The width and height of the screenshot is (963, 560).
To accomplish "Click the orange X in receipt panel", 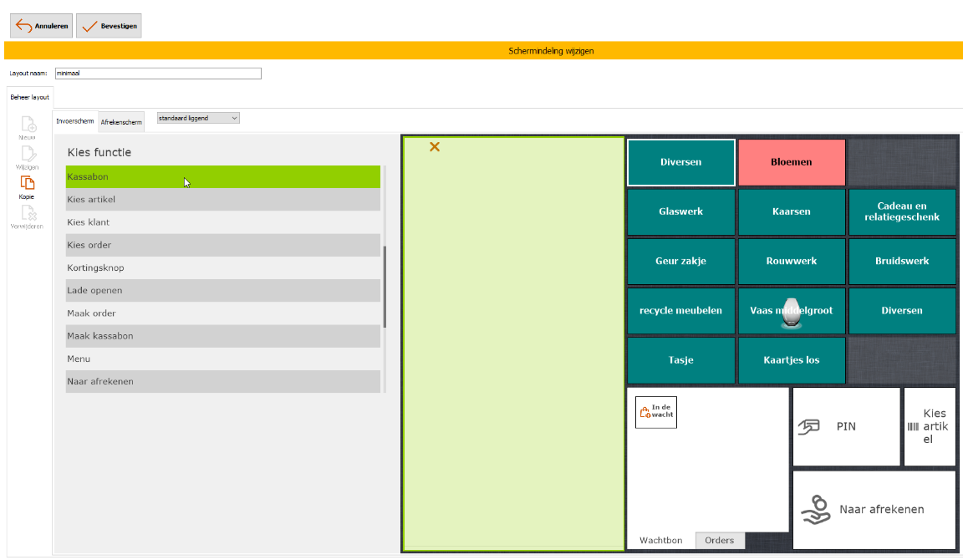I will [435, 147].
